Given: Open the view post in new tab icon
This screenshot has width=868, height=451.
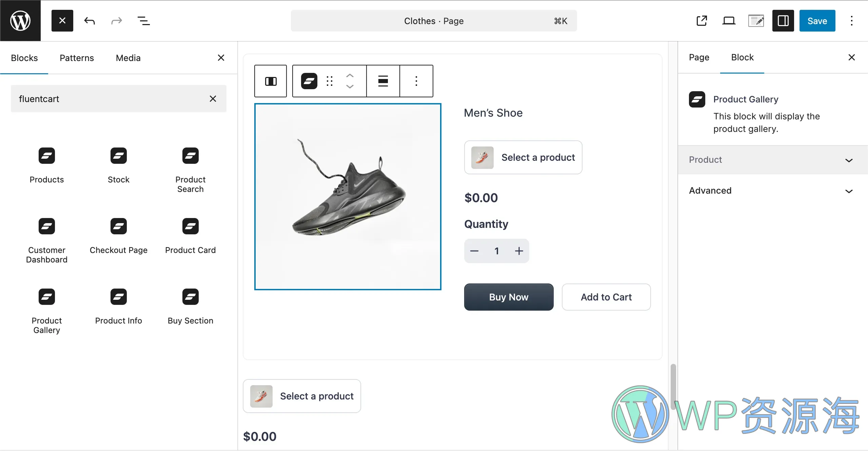Looking at the screenshot, I should click(x=702, y=21).
